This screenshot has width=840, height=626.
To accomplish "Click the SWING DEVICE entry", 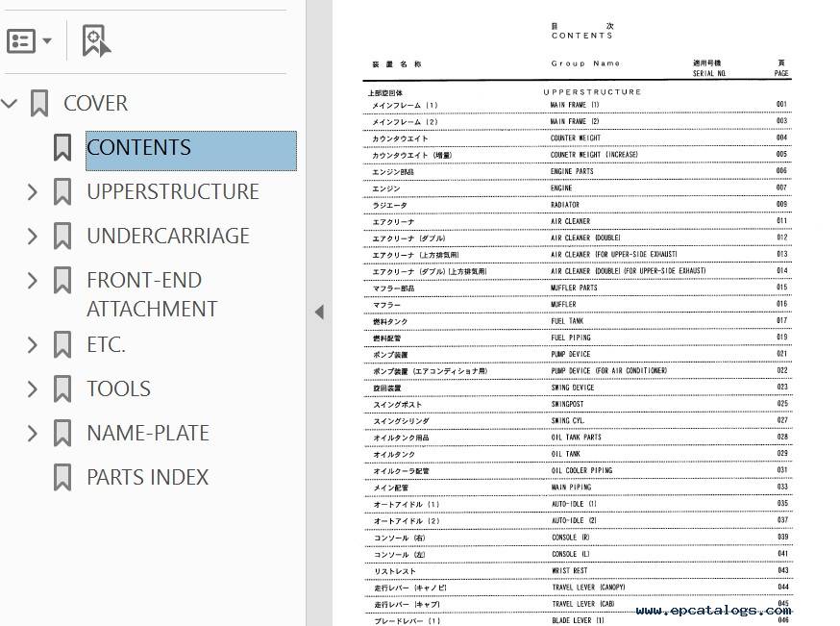I will (x=573, y=388).
